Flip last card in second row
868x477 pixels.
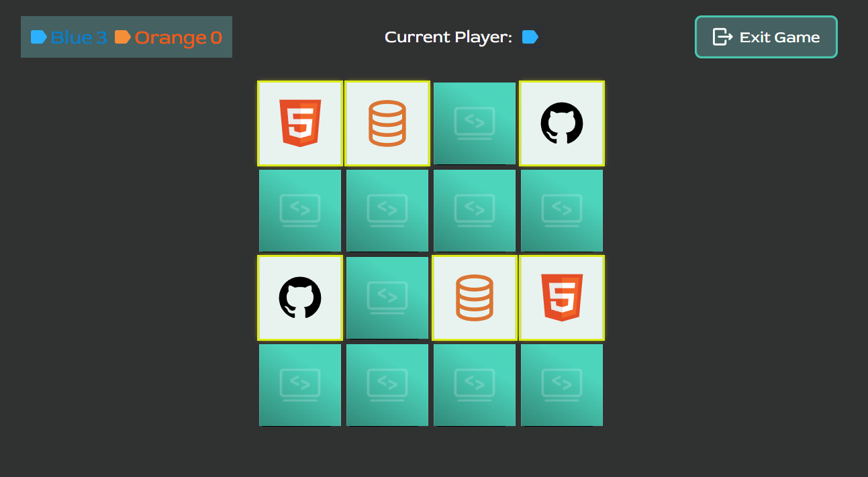pyautogui.click(x=562, y=211)
